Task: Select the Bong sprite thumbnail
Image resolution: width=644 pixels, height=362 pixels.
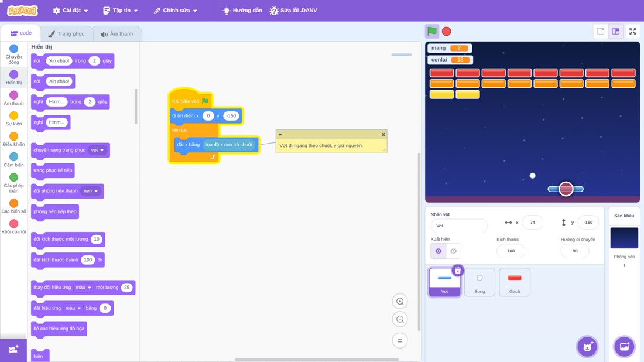Action: [479, 282]
